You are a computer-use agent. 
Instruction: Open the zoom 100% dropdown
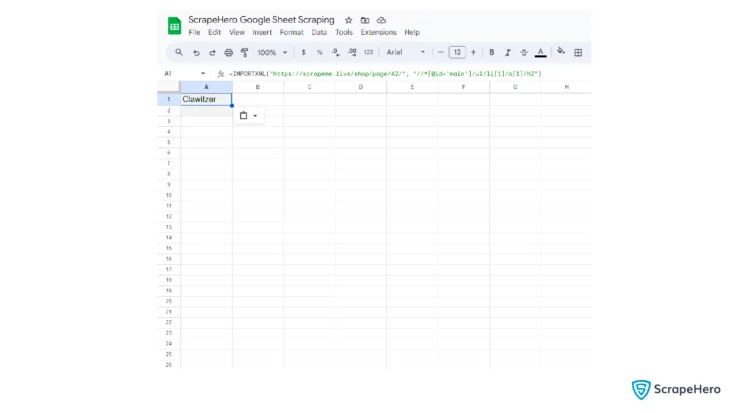coord(272,53)
